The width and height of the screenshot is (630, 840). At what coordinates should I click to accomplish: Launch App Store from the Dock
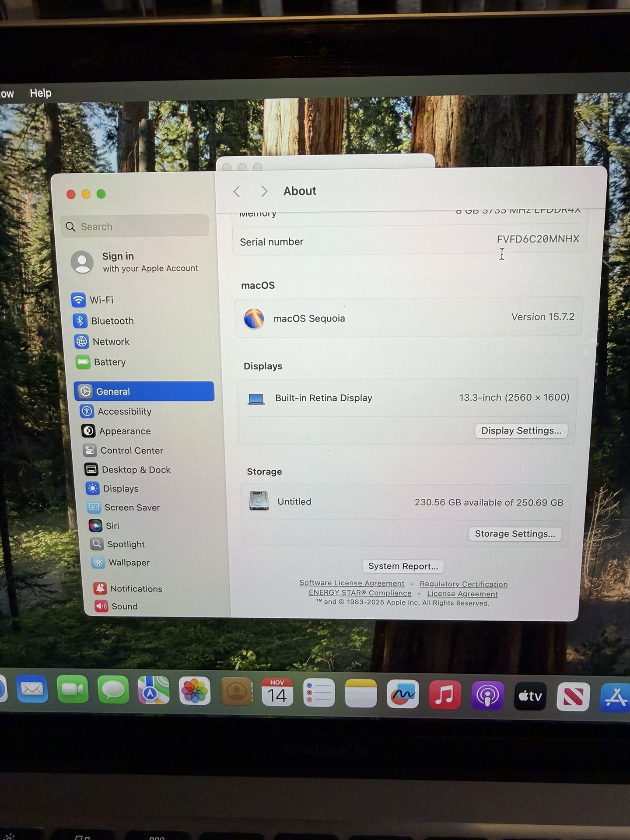616,697
